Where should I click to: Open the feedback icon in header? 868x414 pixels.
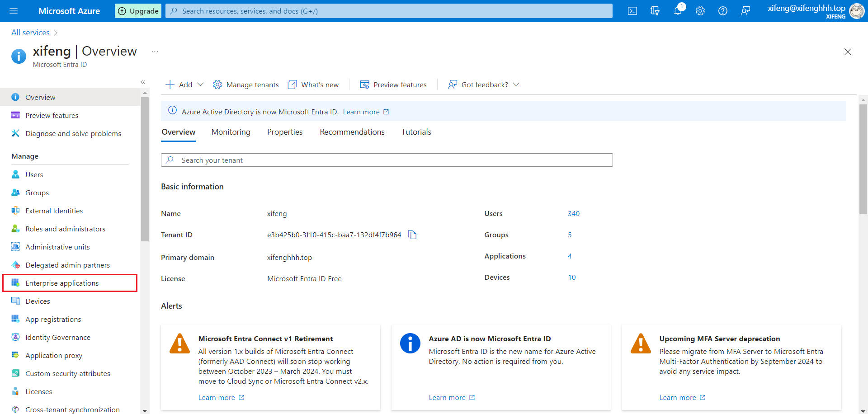tap(745, 11)
